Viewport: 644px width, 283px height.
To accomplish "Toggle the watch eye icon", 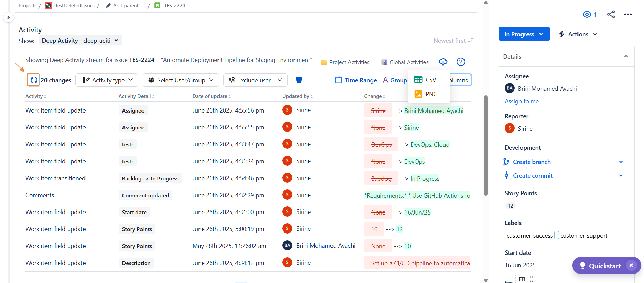I will [587, 14].
